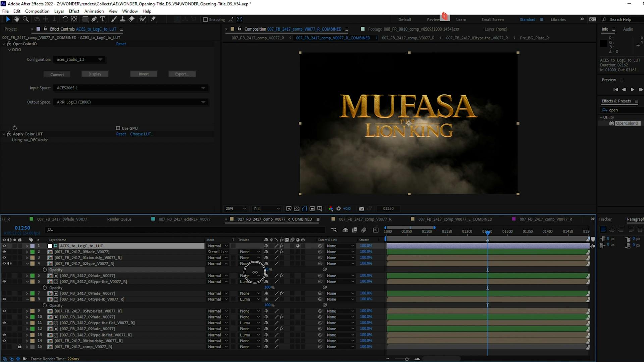Click the yellow label swatch of layer 3

click(32, 258)
